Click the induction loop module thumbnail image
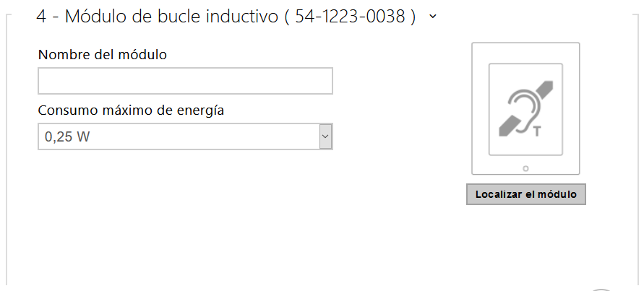Image resolution: width=644 pixels, height=291 pixels. coord(525,108)
